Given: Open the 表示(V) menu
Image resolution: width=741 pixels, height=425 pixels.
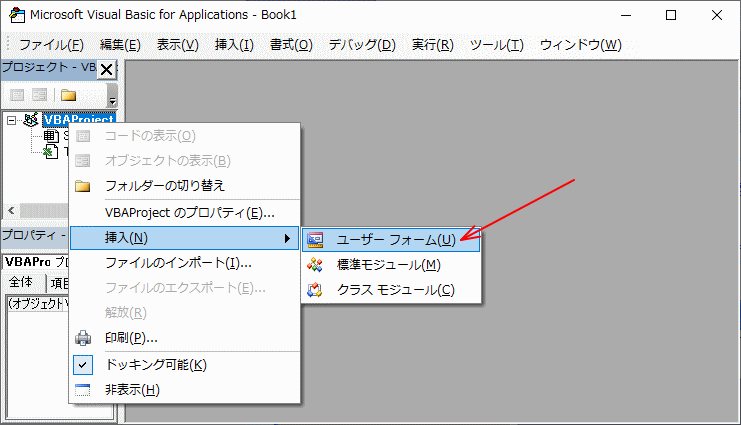Looking at the screenshot, I should 178,45.
